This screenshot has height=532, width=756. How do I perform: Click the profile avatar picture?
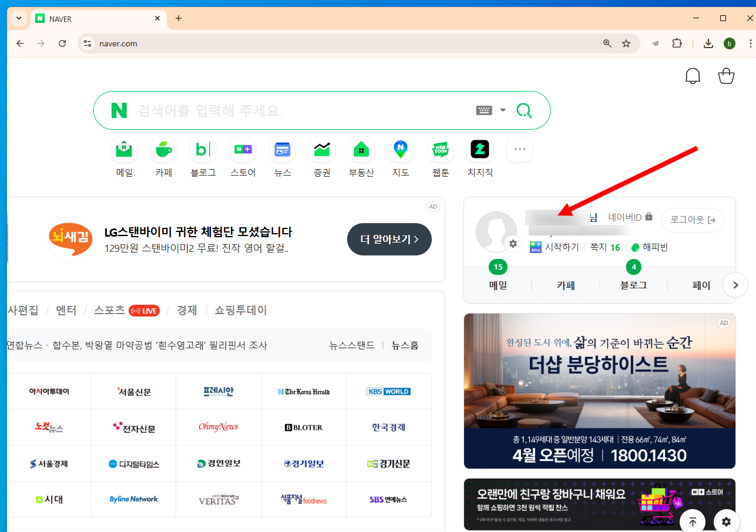tap(496, 232)
